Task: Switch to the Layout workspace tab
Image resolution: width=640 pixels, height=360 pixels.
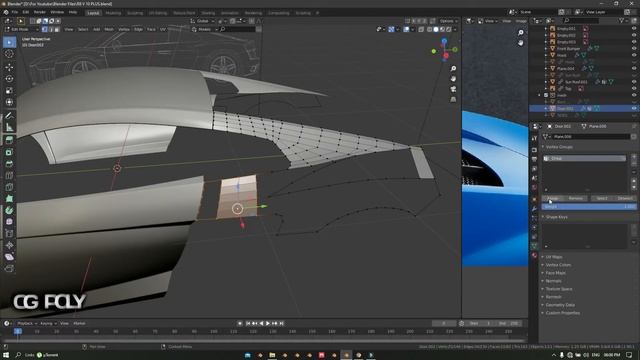Action: click(x=93, y=13)
